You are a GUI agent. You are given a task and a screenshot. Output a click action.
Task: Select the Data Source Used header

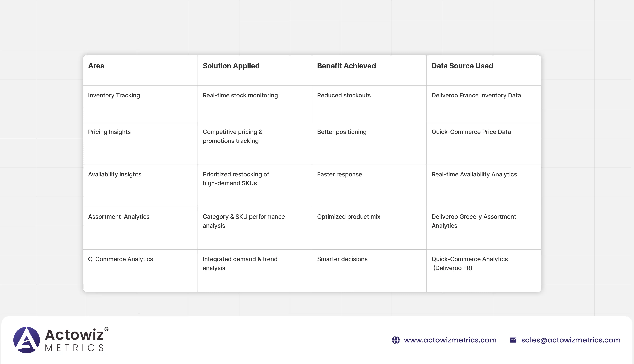(462, 66)
